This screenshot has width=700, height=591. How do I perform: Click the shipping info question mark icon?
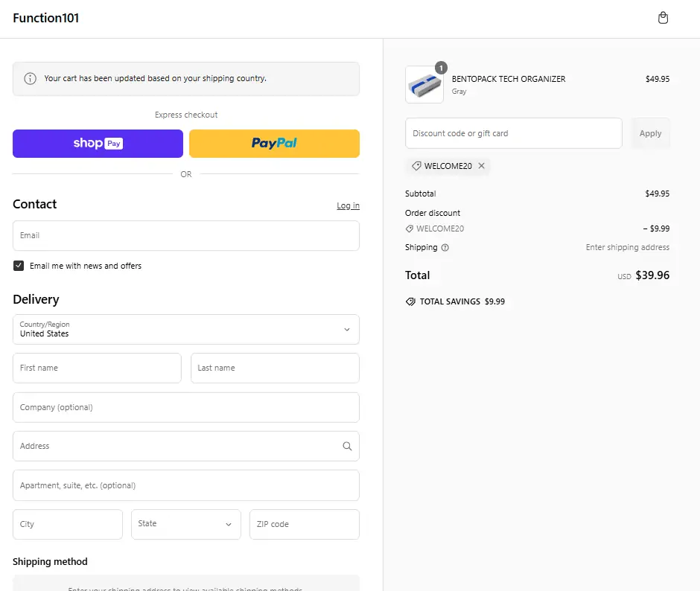click(445, 248)
